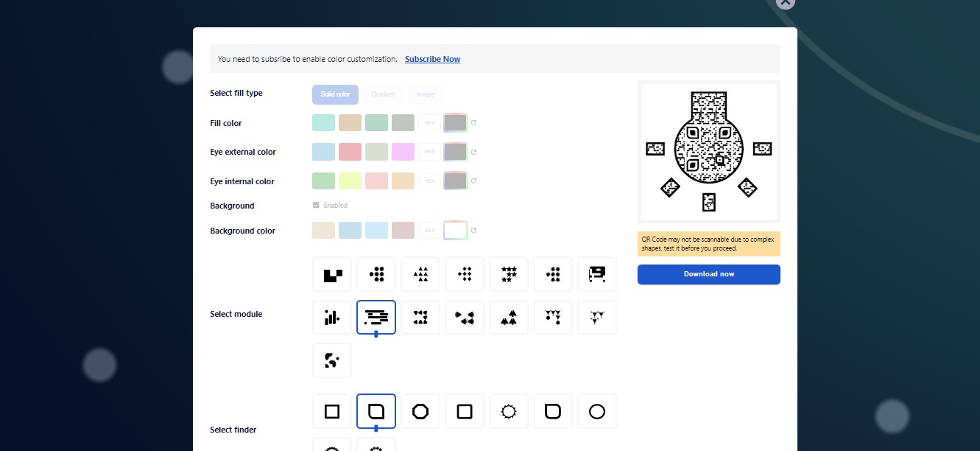
Task: Choose the faint inverted triangles module pattern
Action: (597, 318)
